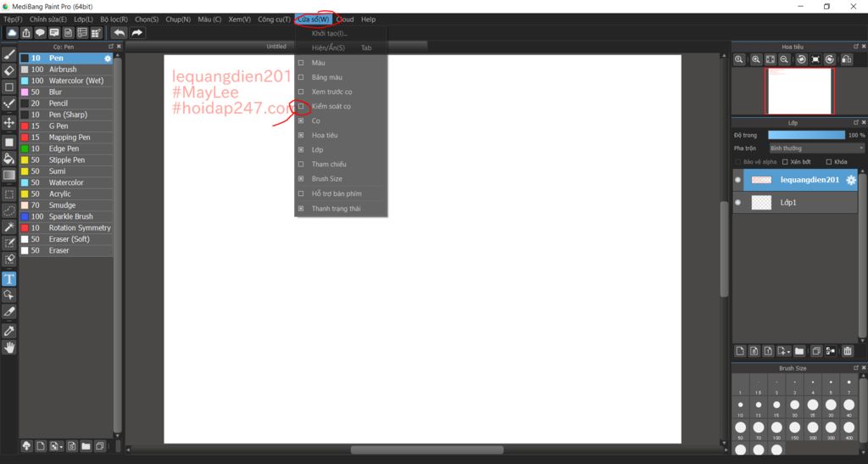
Task: Select the Eraser tool in the toolbox
Action: [x=8, y=71]
